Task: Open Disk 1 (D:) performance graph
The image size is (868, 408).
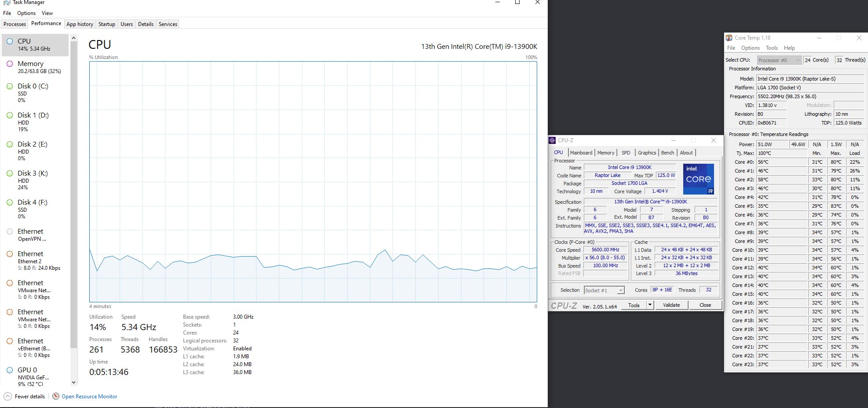Action: (x=35, y=122)
